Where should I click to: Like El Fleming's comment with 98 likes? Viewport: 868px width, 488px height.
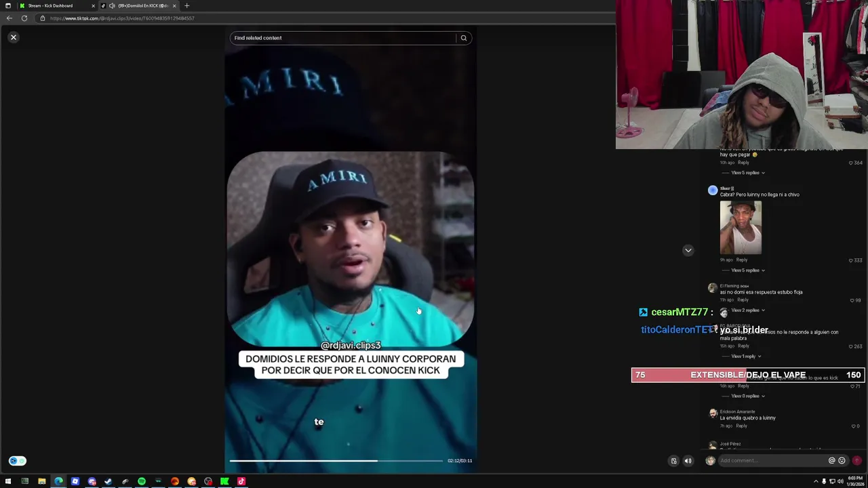852,300
